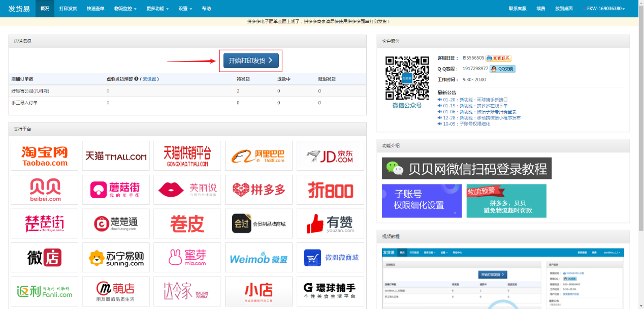Click the 有赞 youzan platform logo
The width and height of the screenshot is (644, 309).
pos(330,224)
